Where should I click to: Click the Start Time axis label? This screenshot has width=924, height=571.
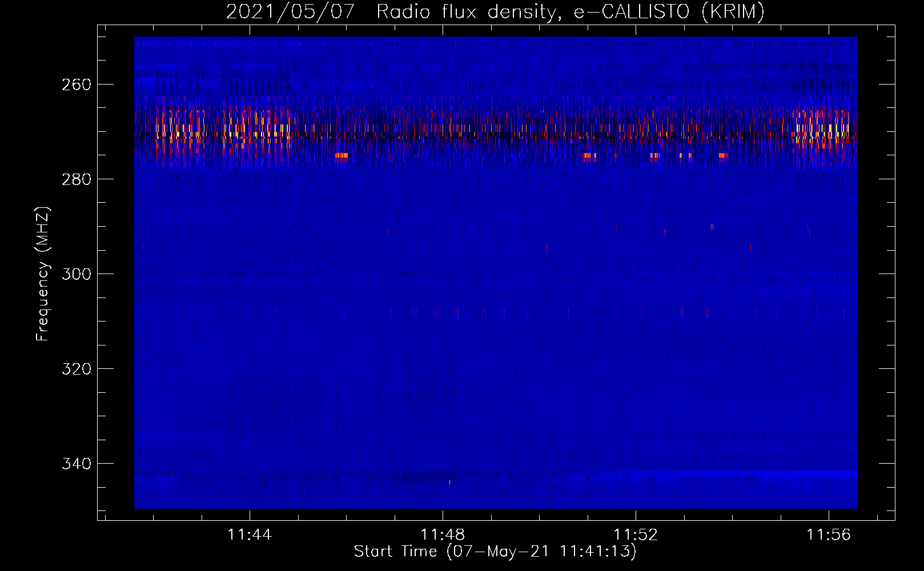click(x=495, y=552)
